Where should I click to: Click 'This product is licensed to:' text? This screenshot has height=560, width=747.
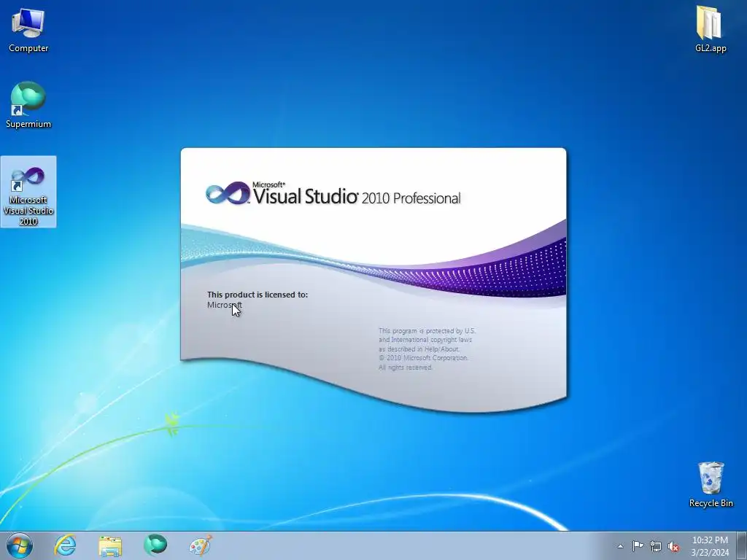(x=258, y=295)
